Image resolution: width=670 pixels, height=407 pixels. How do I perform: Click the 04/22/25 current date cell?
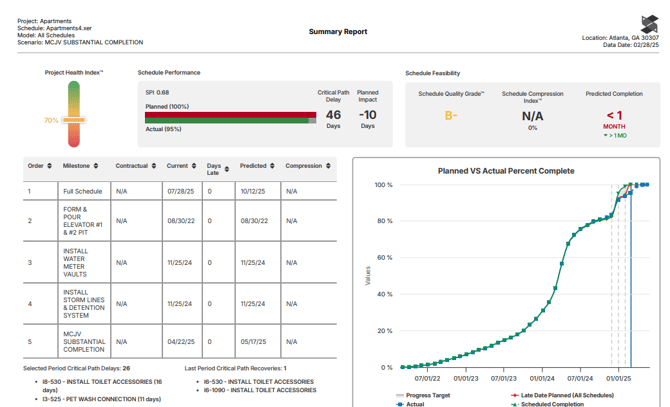tap(181, 342)
